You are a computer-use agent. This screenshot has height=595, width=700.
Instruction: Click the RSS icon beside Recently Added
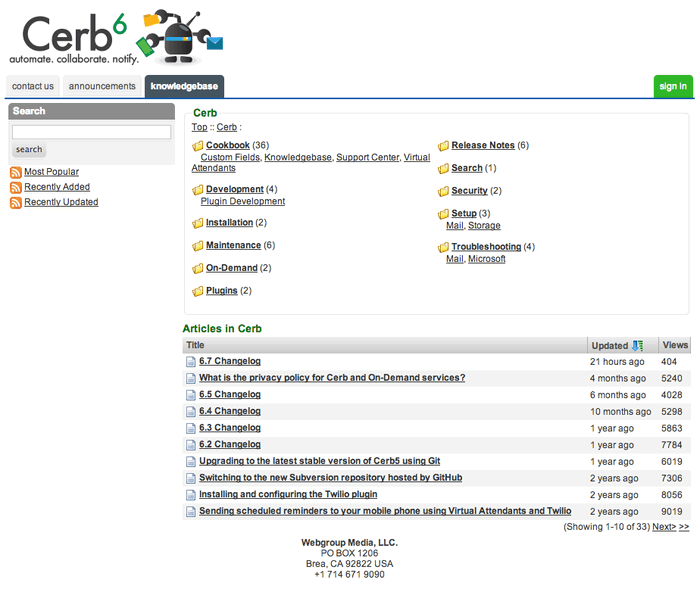tap(16, 187)
